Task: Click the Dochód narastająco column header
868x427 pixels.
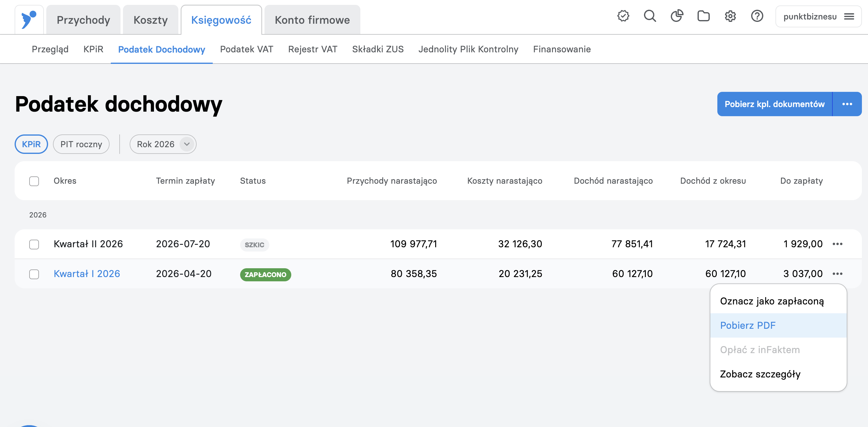Action: click(x=613, y=181)
